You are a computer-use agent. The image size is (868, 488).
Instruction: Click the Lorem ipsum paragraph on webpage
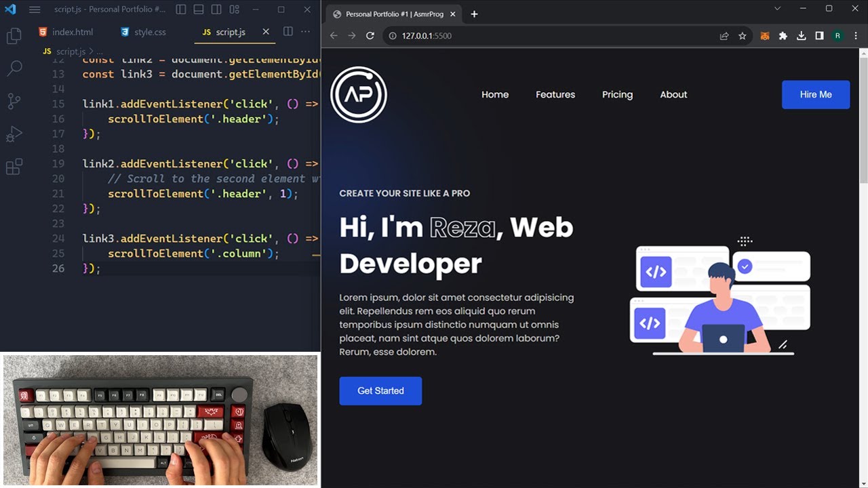(x=457, y=325)
